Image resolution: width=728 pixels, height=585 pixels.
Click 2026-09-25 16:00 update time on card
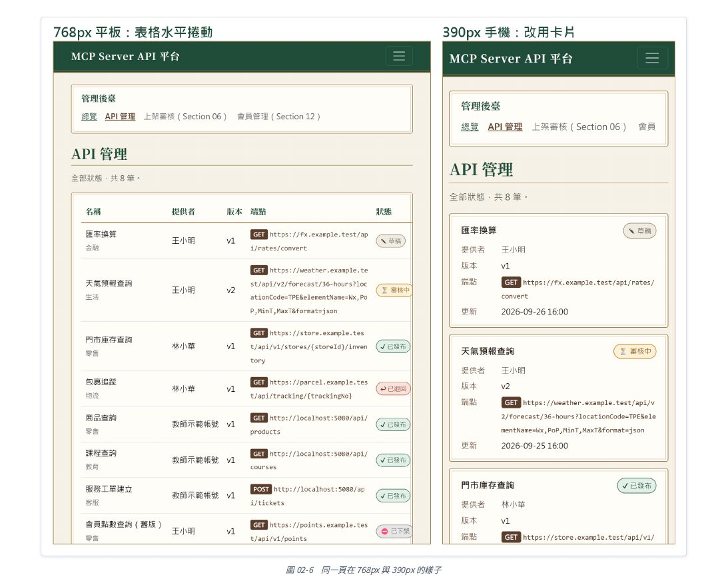click(x=534, y=446)
